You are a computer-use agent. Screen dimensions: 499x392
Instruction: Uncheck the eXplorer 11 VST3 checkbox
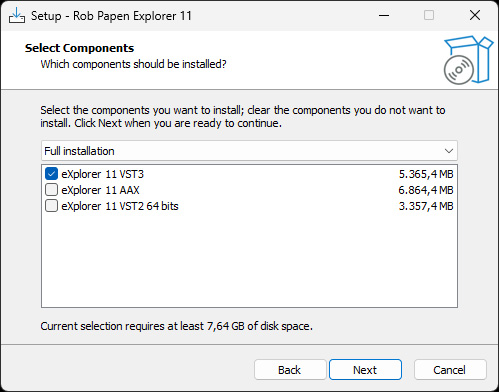[x=51, y=174]
